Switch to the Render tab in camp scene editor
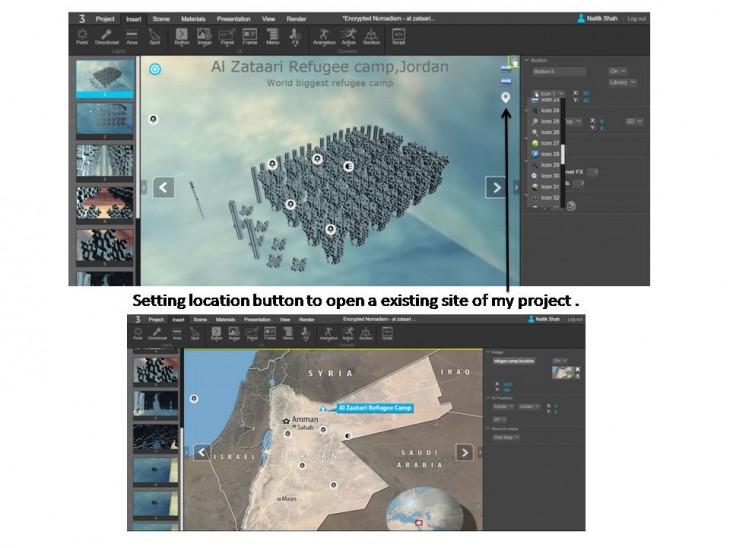The image size is (730, 548). click(x=297, y=18)
